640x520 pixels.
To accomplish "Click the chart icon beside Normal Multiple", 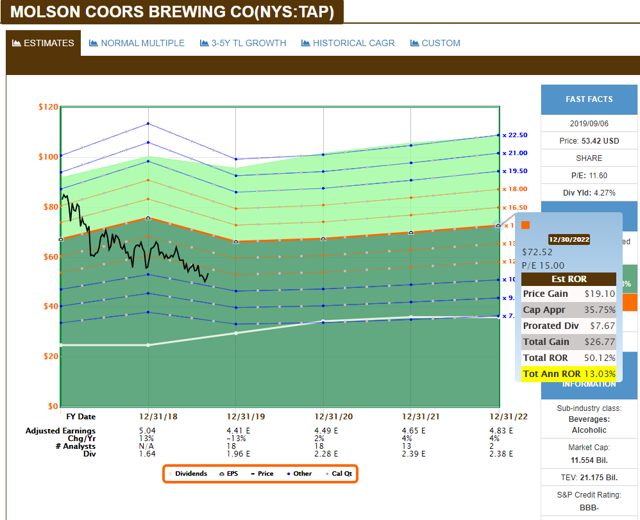I will (x=93, y=43).
